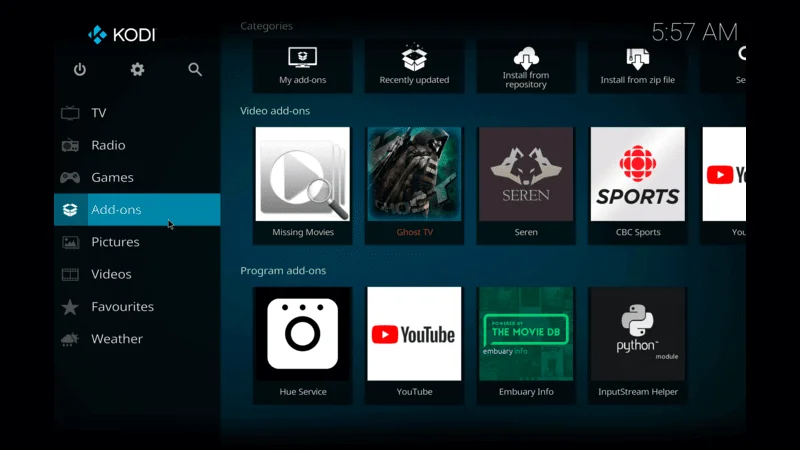Click the Categories heading
Screen dimensions: 800x450
pyautogui.click(x=266, y=26)
